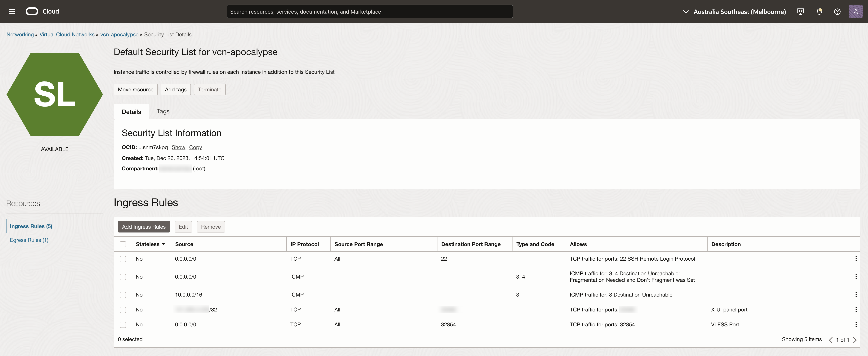Viewport: 868px width, 356px height.
Task: Click the 32854 destination port cell
Action: (448, 324)
